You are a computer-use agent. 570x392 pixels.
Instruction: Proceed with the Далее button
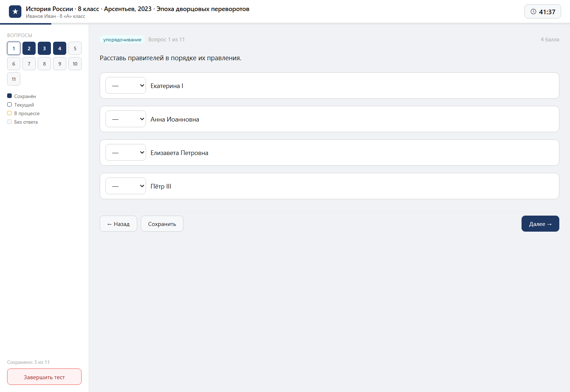tap(540, 224)
